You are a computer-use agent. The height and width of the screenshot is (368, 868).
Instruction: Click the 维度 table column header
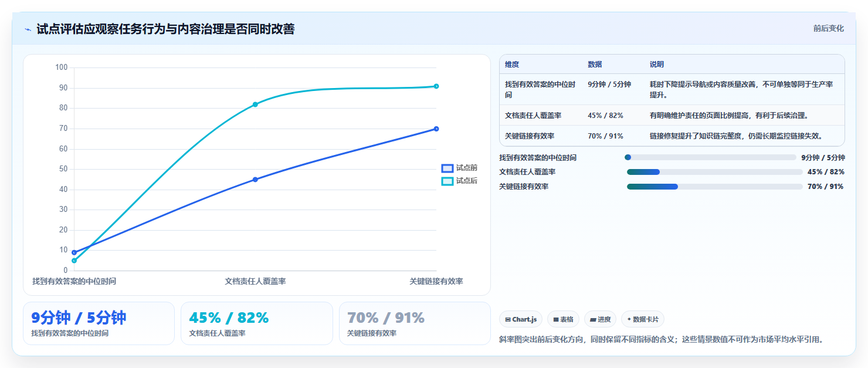pos(512,65)
